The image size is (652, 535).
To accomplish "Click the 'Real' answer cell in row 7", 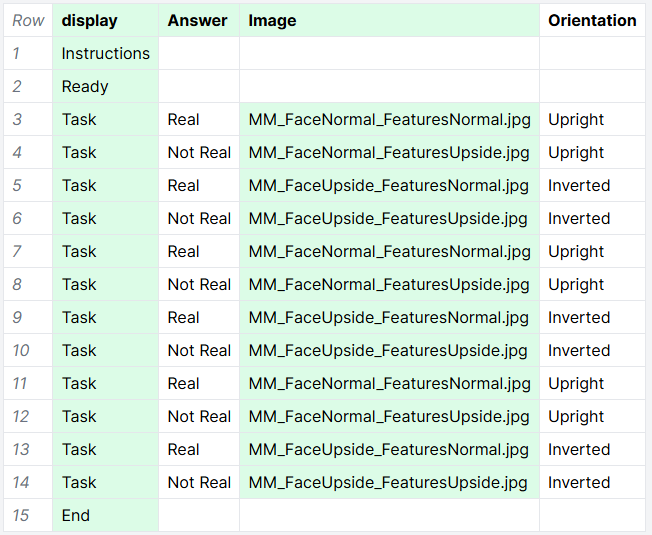I will pyautogui.click(x=199, y=251).
